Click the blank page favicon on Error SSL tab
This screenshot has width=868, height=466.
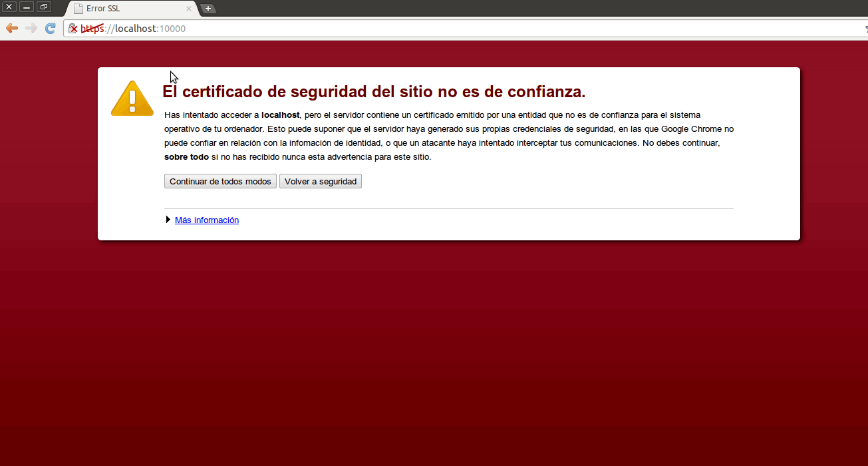78,9
